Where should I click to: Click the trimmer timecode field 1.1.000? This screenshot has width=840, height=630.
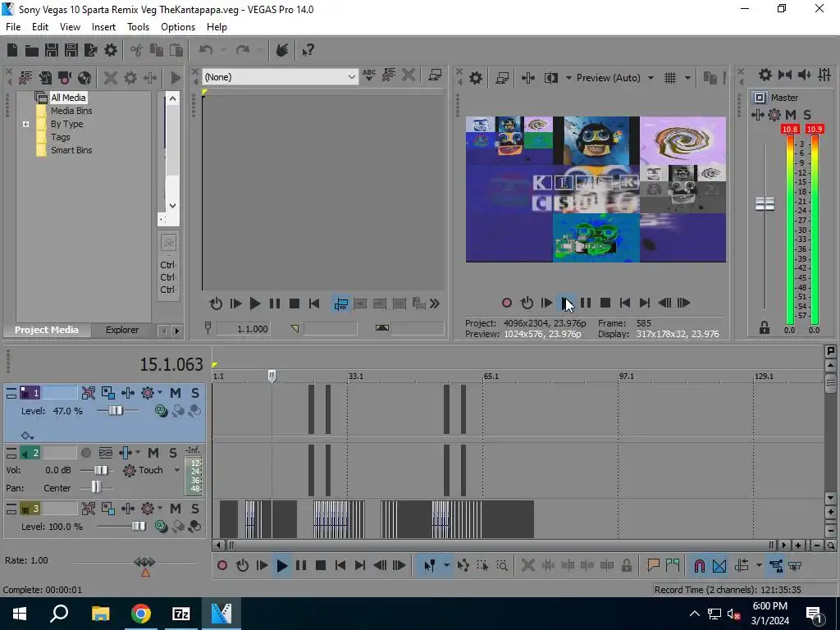pyautogui.click(x=243, y=329)
